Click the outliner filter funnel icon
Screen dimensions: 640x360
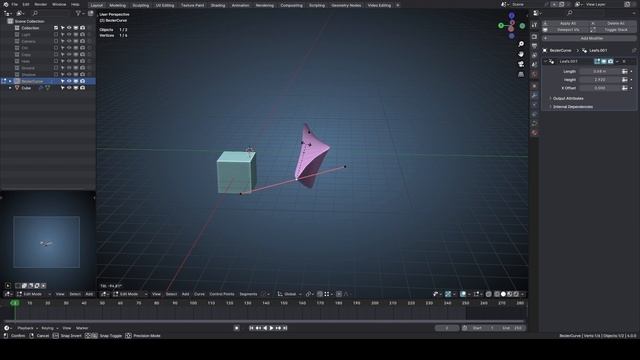78,13
